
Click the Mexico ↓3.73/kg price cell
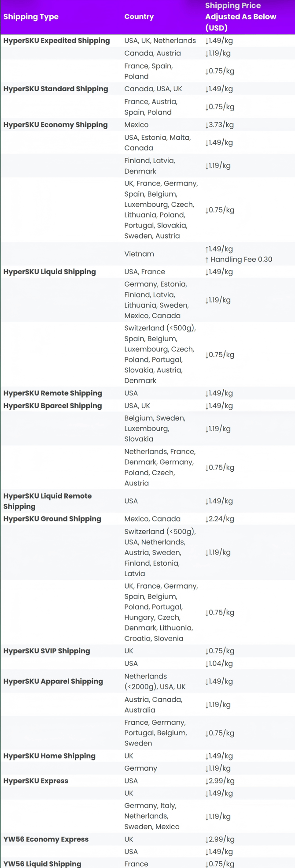[x=219, y=125]
